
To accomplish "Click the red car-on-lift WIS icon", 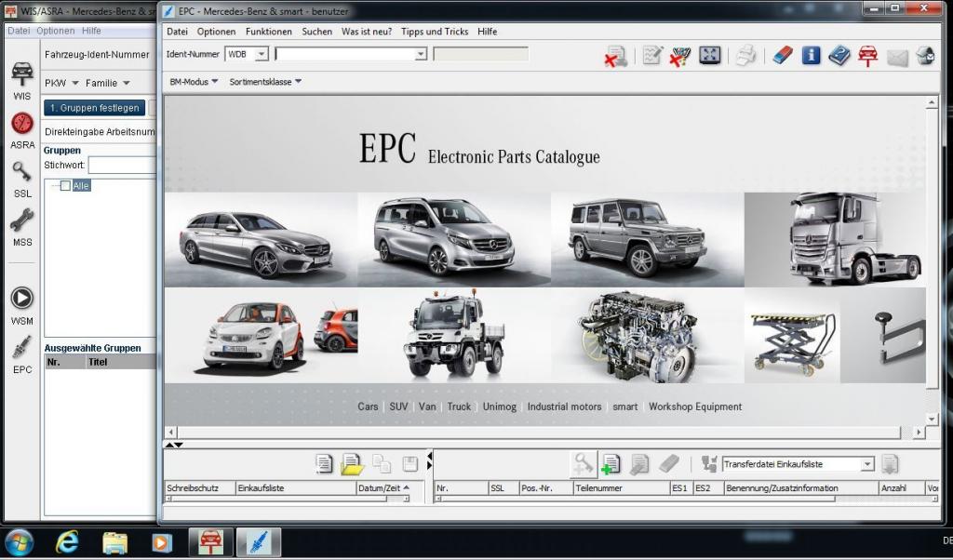I will coord(867,56).
